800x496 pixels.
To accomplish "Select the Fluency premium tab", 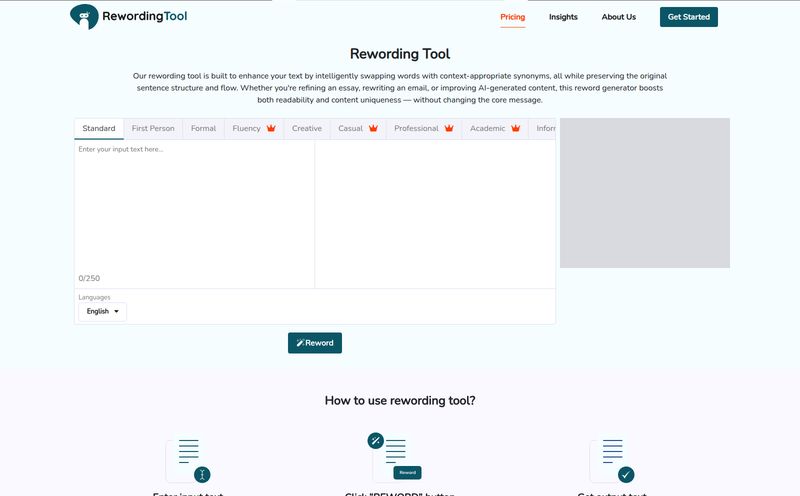I will point(254,129).
